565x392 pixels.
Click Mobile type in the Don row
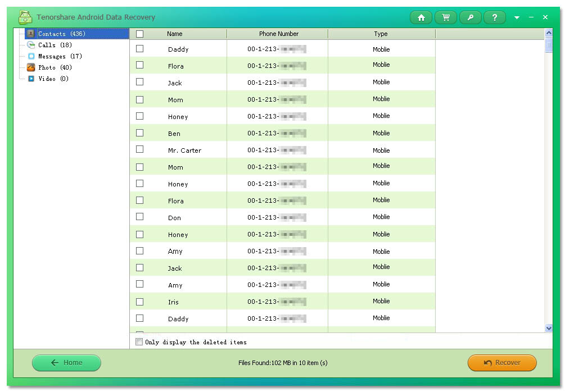point(381,217)
